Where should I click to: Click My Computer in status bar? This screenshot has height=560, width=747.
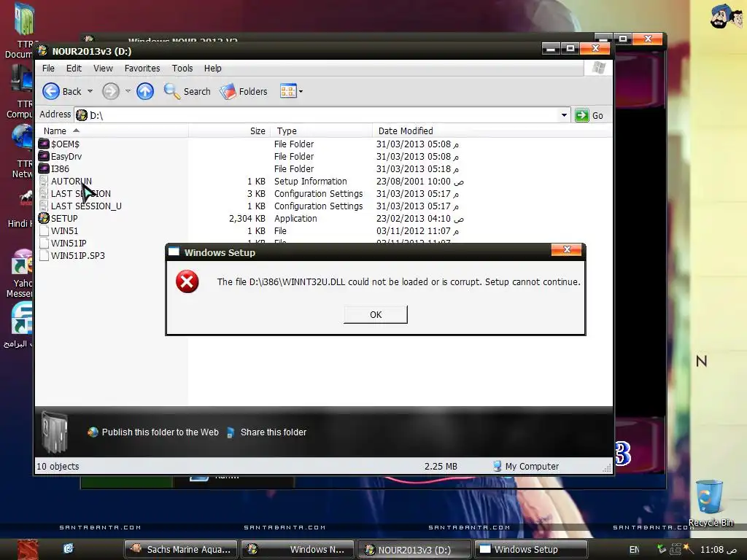point(526,466)
